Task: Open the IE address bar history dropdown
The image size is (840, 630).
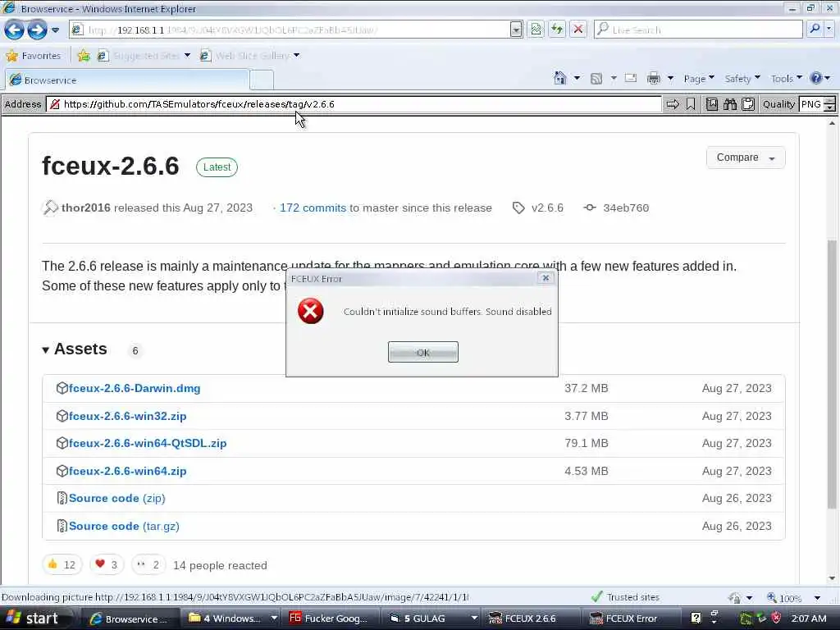Action: [516, 30]
